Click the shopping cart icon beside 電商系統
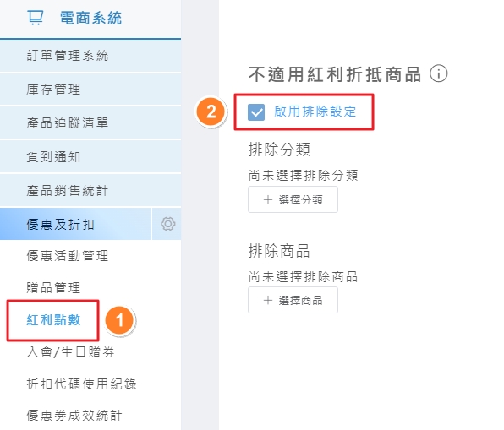This screenshot has height=430, width=504. [x=35, y=18]
